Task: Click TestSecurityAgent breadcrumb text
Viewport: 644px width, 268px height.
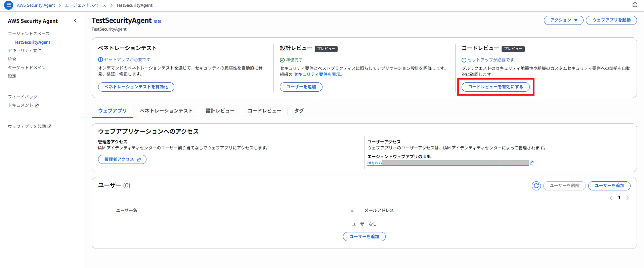Action: pyautogui.click(x=134, y=5)
